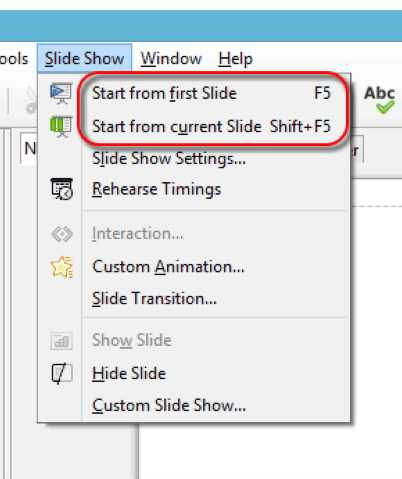This screenshot has height=479, width=402.
Task: Click the Start from current Slide icon
Action: pos(61,127)
